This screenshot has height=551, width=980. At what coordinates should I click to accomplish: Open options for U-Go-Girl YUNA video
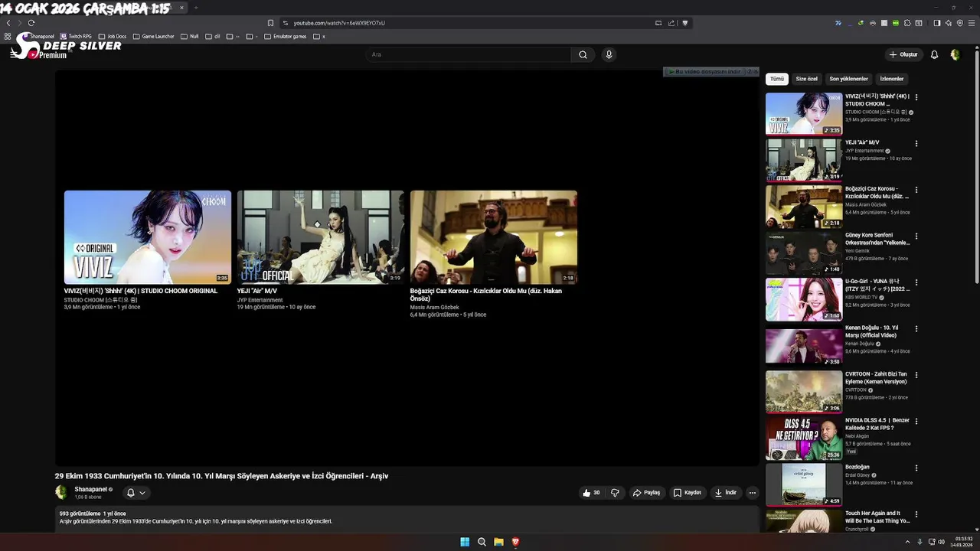[x=916, y=282]
